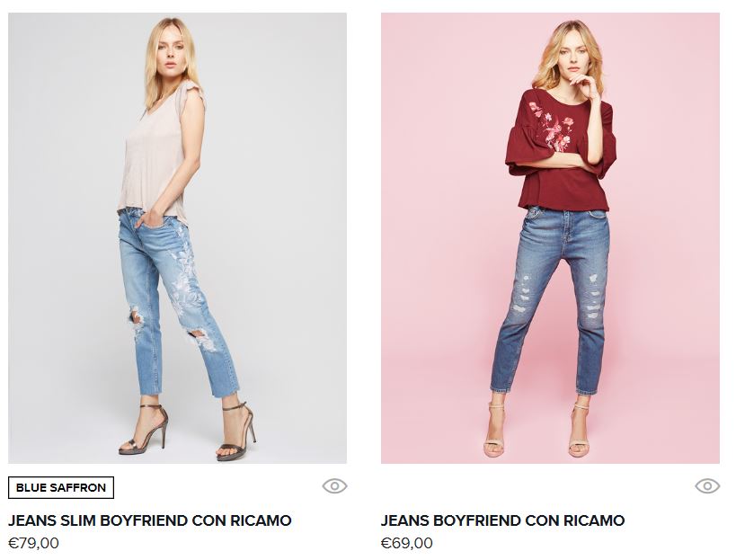Click the white floral embroidery on left jeans

click(185, 277)
